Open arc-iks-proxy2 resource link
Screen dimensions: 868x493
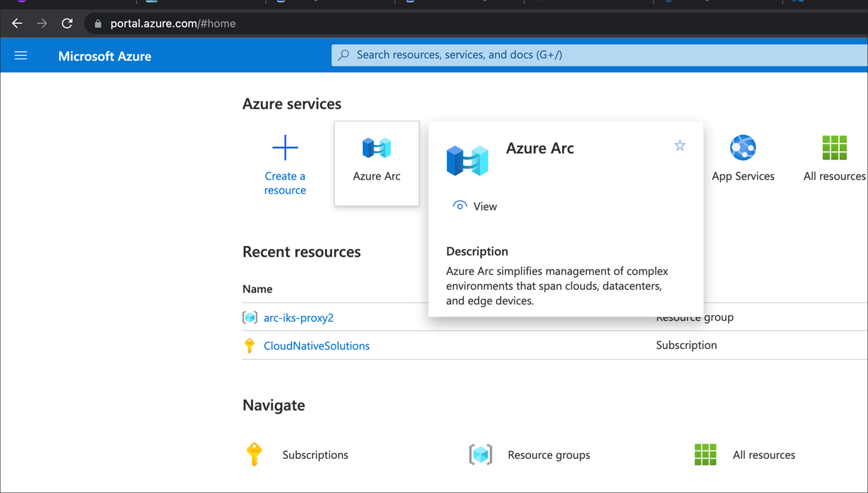298,317
